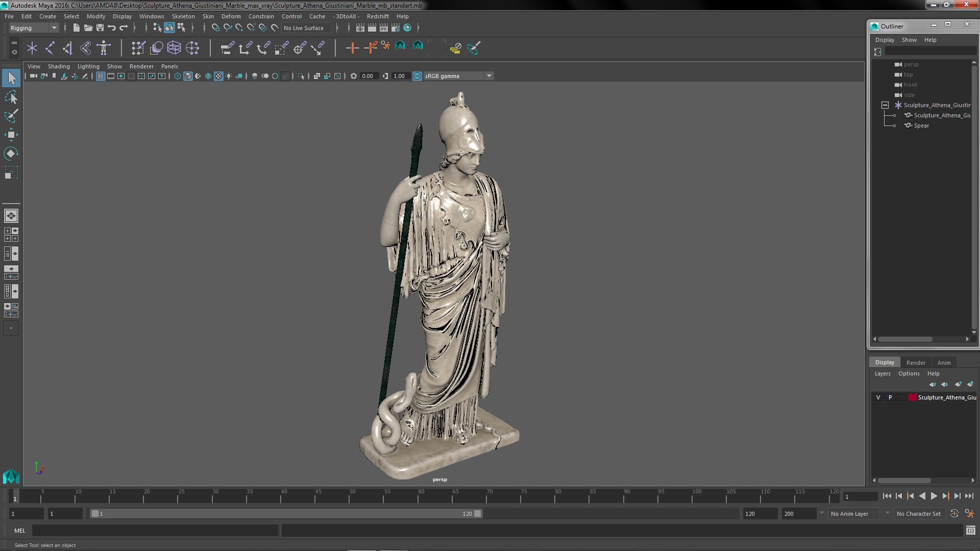Select the Lasso tool in toolbox
The height and width of the screenshot is (551, 980).
point(11,97)
